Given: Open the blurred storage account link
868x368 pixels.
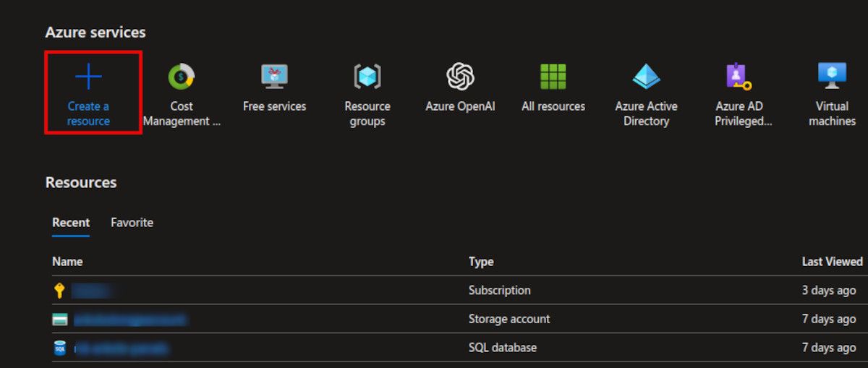Looking at the screenshot, I should tap(129, 320).
